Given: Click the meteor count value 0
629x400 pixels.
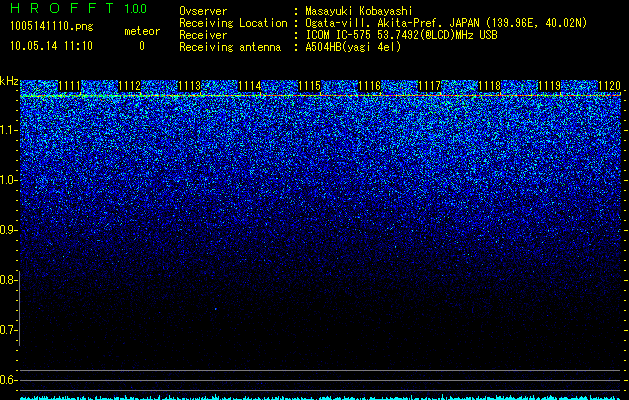Looking at the screenshot, I should (x=142, y=46).
